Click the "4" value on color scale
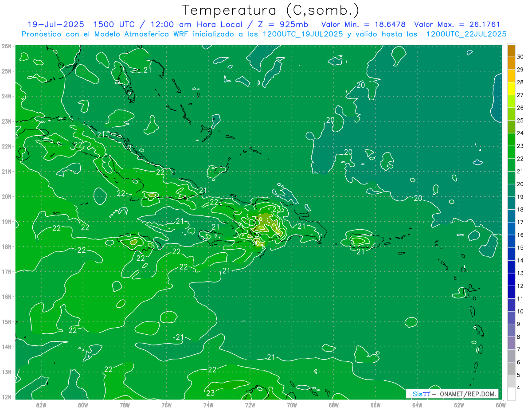 click(x=519, y=388)
